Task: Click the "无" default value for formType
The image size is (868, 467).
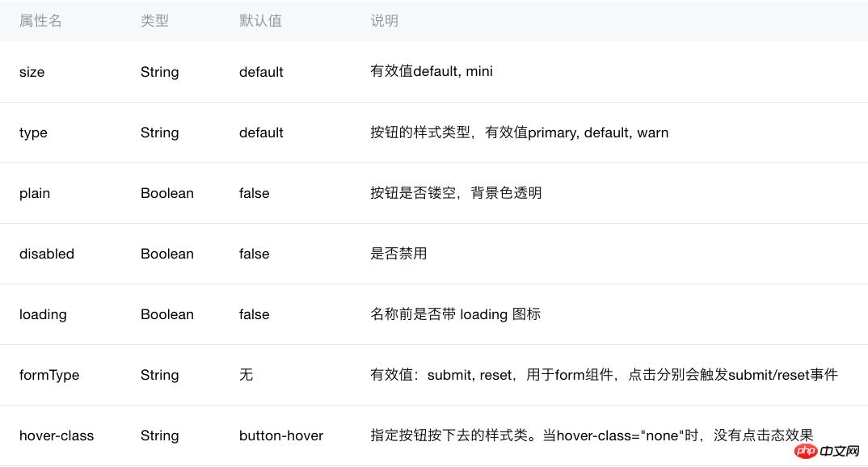Action: point(246,375)
